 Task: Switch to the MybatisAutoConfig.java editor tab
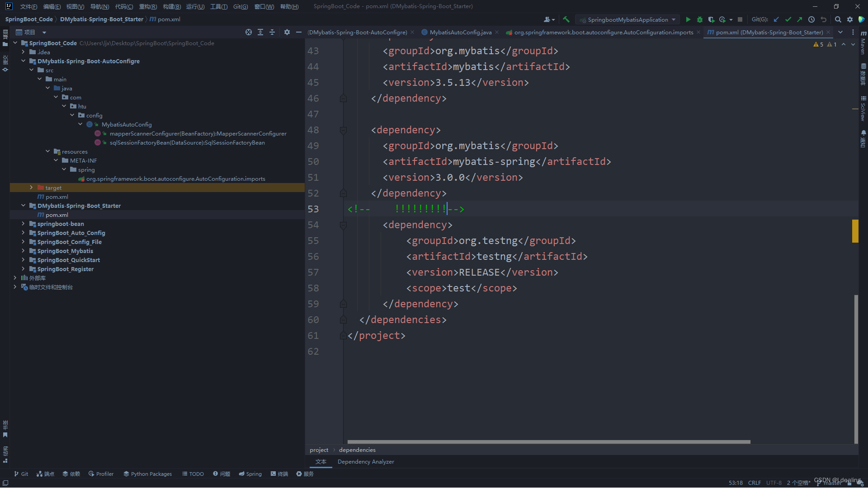[460, 32]
